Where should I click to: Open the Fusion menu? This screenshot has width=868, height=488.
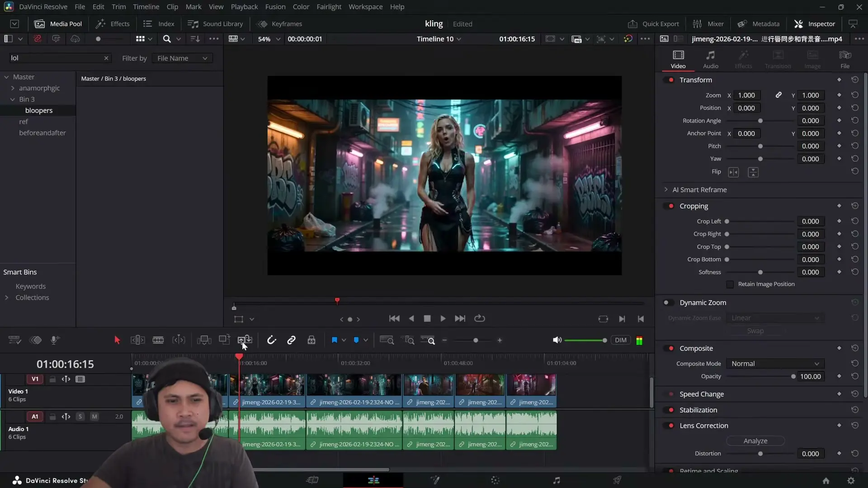[x=275, y=7]
